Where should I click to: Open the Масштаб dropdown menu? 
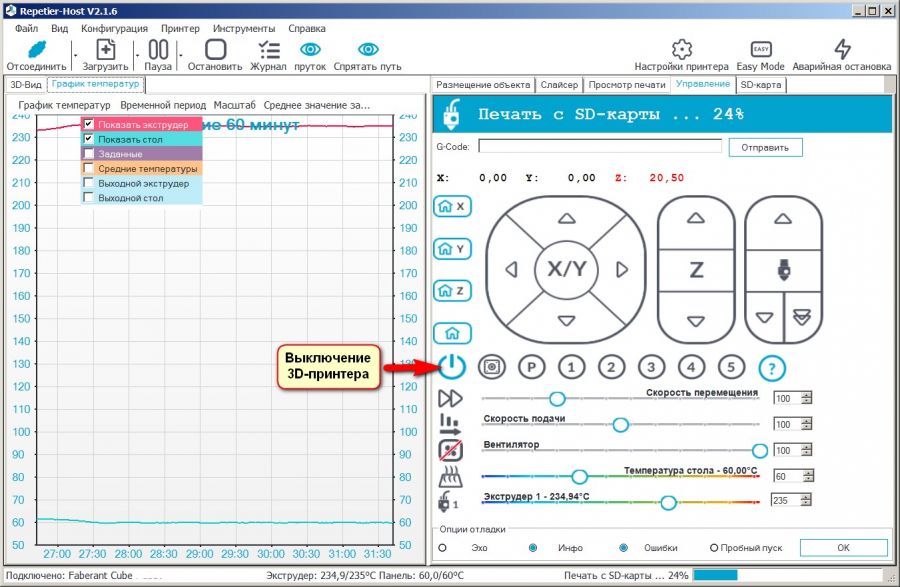234,104
